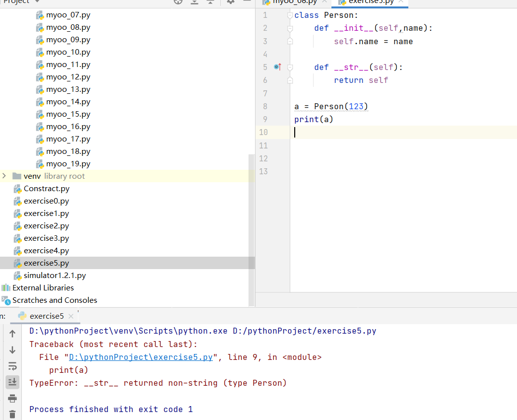The width and height of the screenshot is (517, 420).
Task: Click fold end marker on line 6
Action: 290,80
